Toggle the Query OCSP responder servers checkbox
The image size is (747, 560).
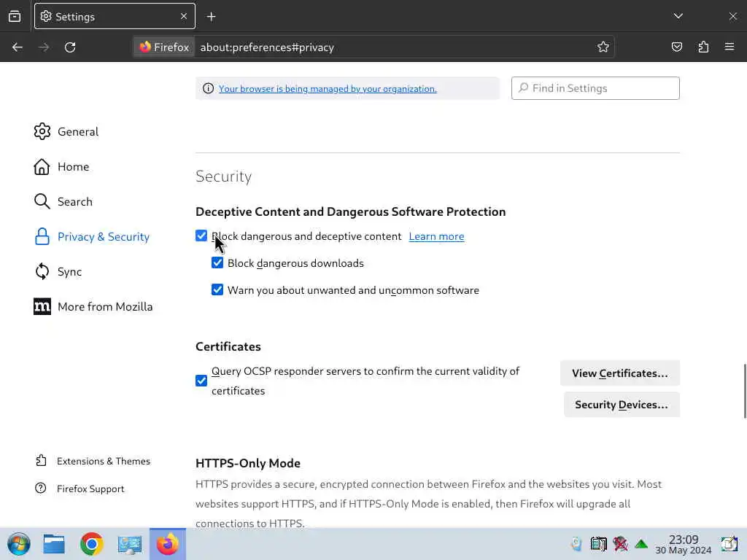coord(201,381)
